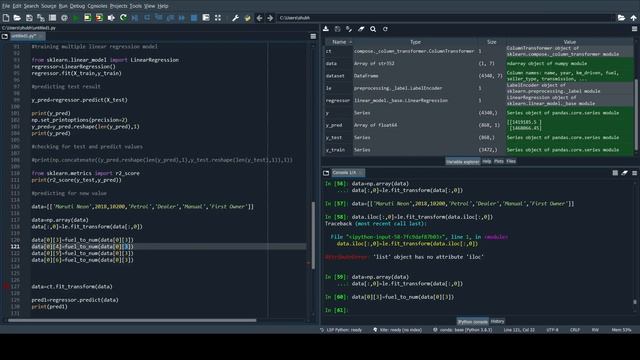Stop debugging with the blue square icon
This screenshot has width=640, height=360.
[194, 18]
